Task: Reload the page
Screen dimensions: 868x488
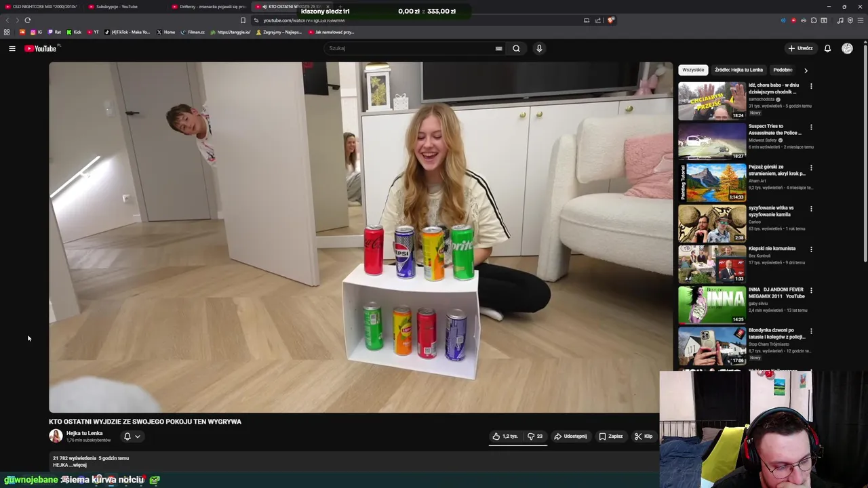Action: tap(28, 20)
